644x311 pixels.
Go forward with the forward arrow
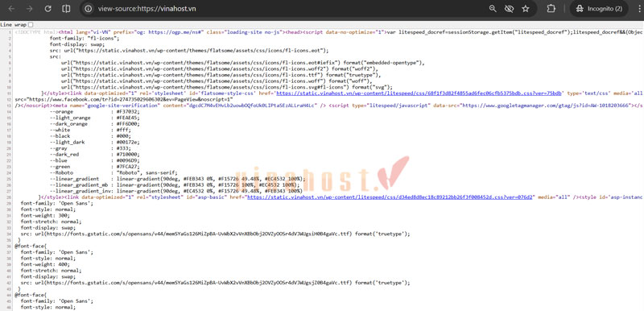[30, 9]
